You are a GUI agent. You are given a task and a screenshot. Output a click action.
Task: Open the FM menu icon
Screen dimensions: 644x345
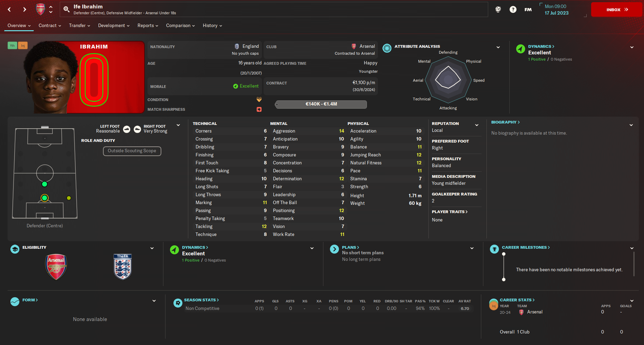528,10
